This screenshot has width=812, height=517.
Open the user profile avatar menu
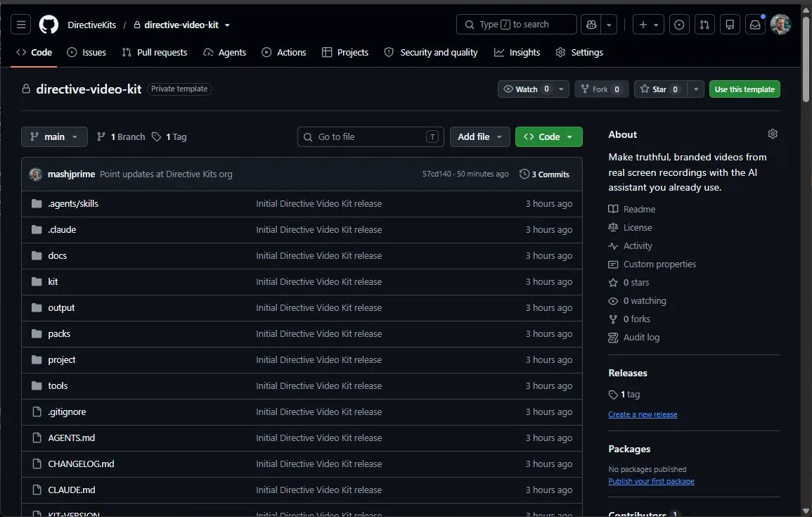(780, 25)
